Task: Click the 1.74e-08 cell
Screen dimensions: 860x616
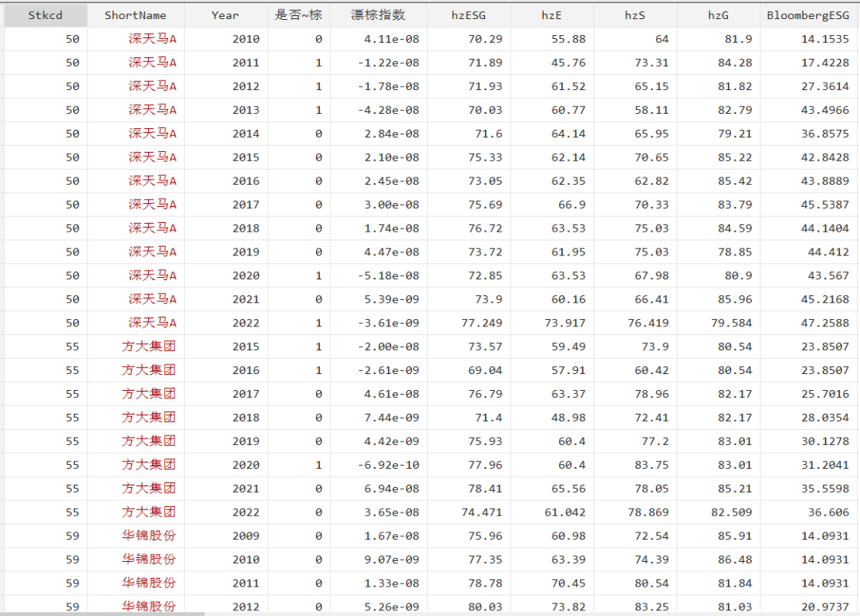Action: 378,228
